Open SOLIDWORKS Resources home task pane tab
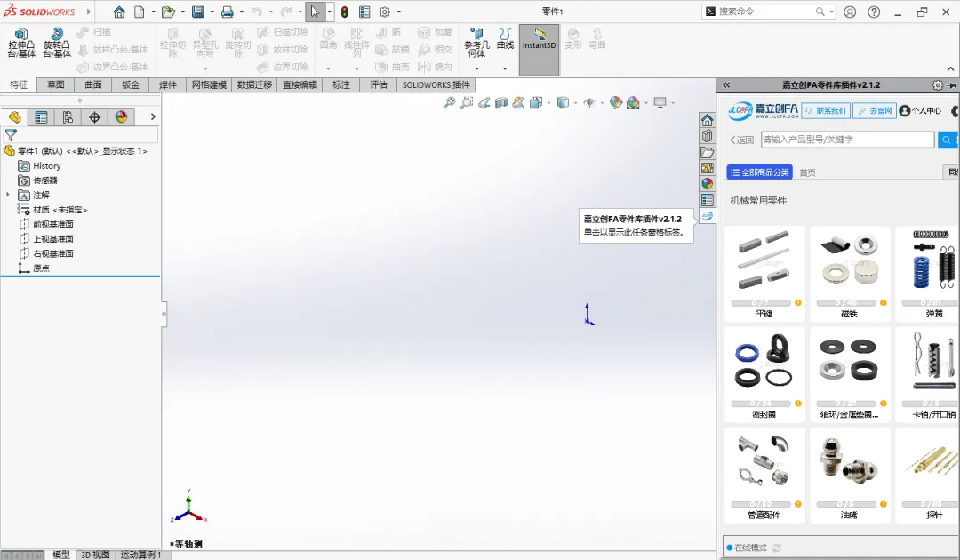The image size is (960, 560). pos(708,120)
